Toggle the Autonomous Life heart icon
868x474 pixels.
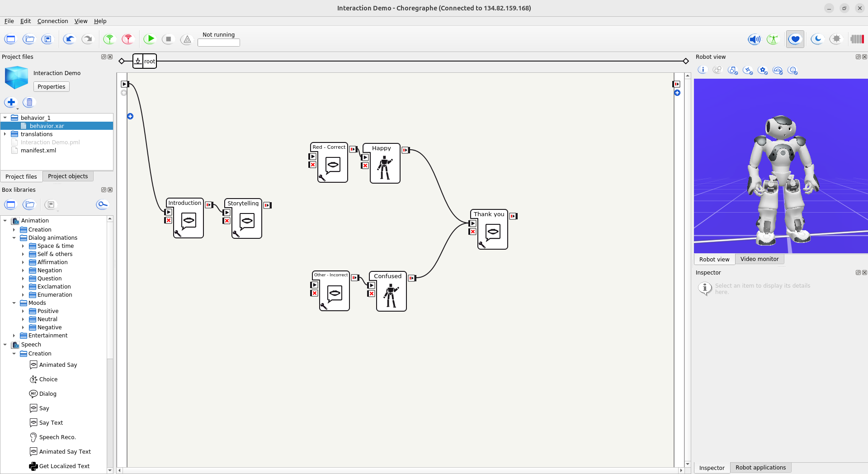point(795,39)
